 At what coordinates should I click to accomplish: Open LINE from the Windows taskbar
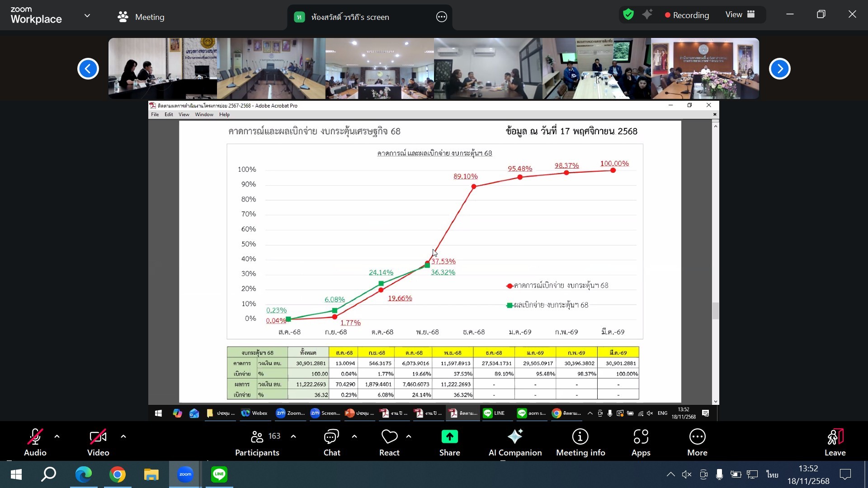point(219,474)
